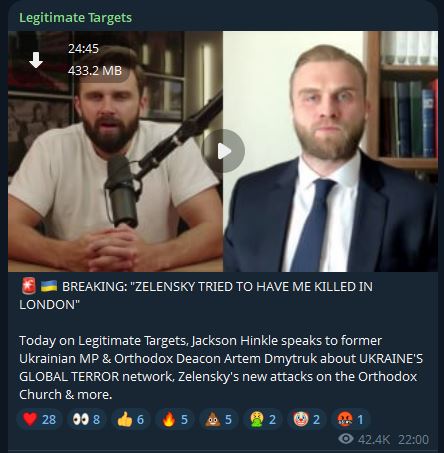Click the 42.4K view count

(x=374, y=440)
